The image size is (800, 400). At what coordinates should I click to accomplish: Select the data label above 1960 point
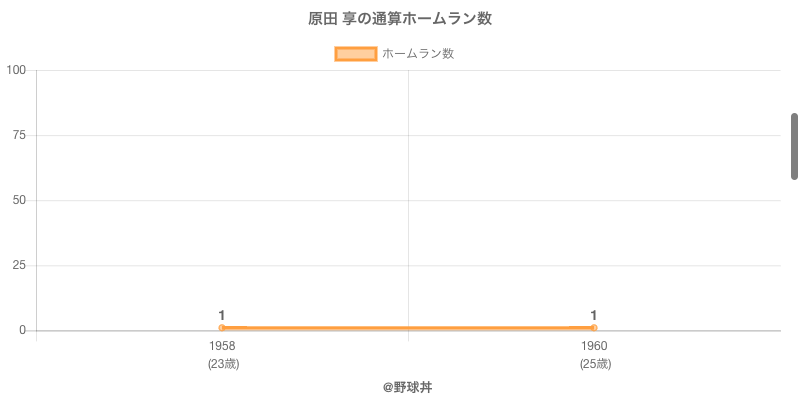594,315
